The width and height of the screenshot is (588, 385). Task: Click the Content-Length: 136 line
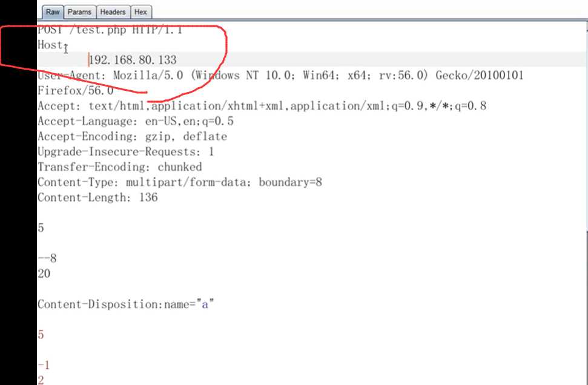(x=97, y=197)
